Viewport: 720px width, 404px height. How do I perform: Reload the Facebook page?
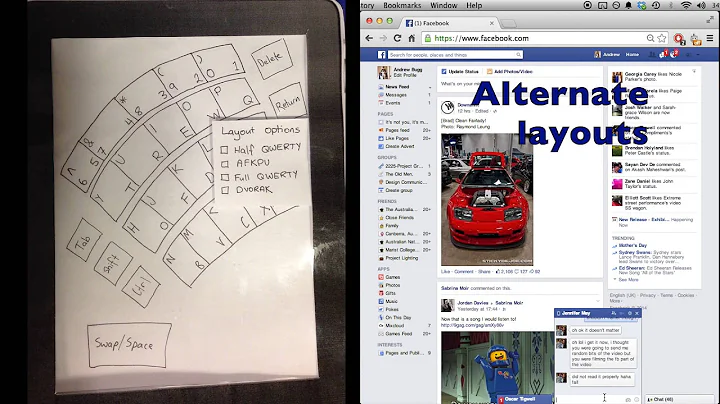[x=398, y=39]
